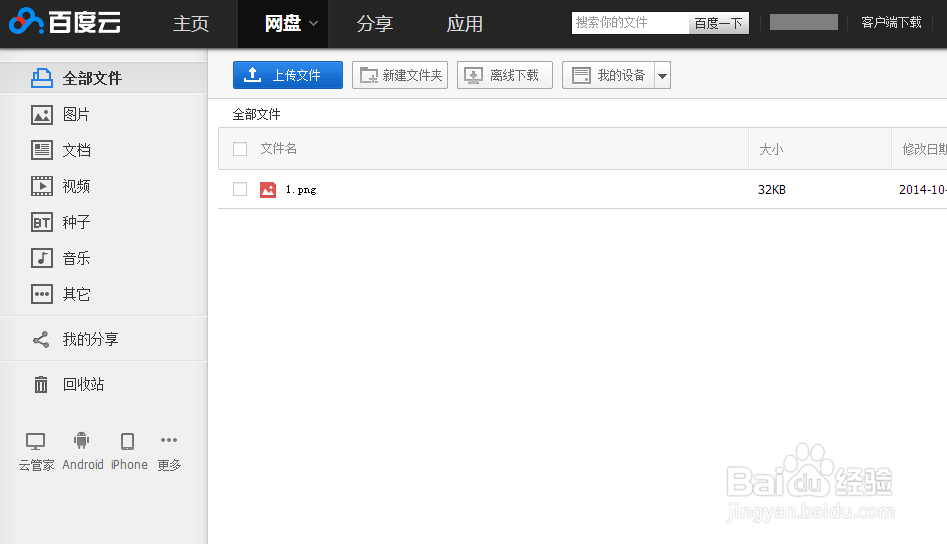Open the file name 1.png

(x=301, y=190)
